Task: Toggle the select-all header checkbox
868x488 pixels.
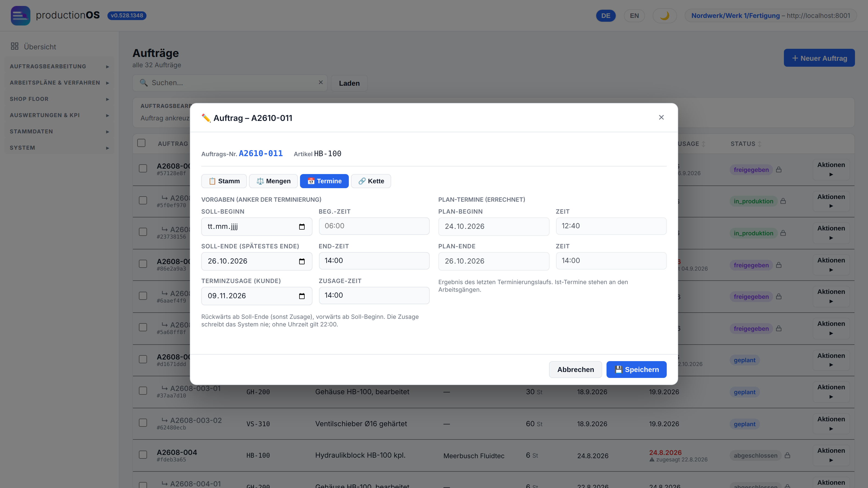Action: pos(141,143)
